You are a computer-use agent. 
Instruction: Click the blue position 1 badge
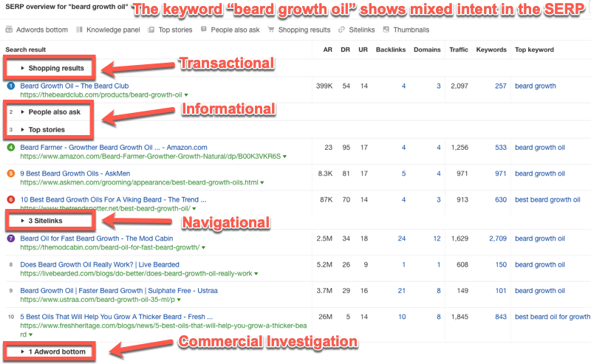tap(10, 86)
